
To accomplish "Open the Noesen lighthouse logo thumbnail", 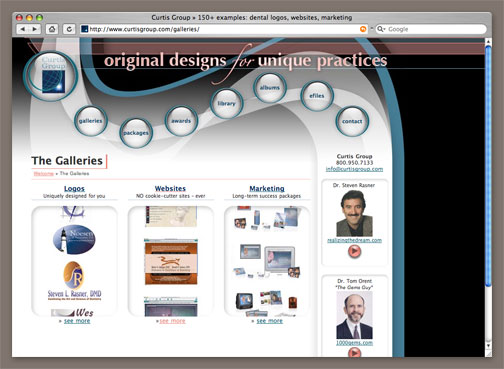I will coord(74,239).
